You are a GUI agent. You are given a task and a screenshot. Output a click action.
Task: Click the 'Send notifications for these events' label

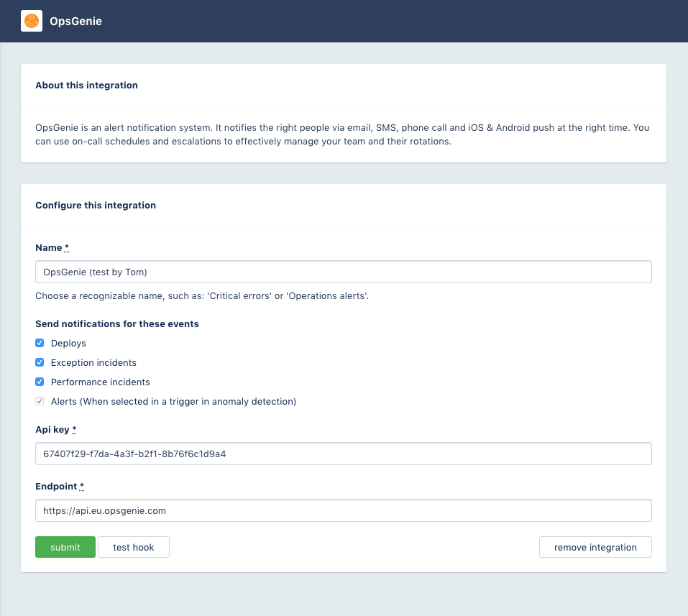[117, 323]
